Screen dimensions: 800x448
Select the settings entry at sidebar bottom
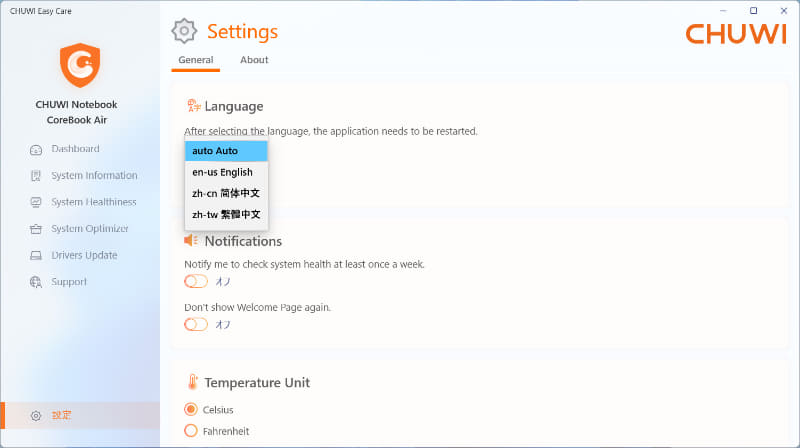tap(80, 415)
